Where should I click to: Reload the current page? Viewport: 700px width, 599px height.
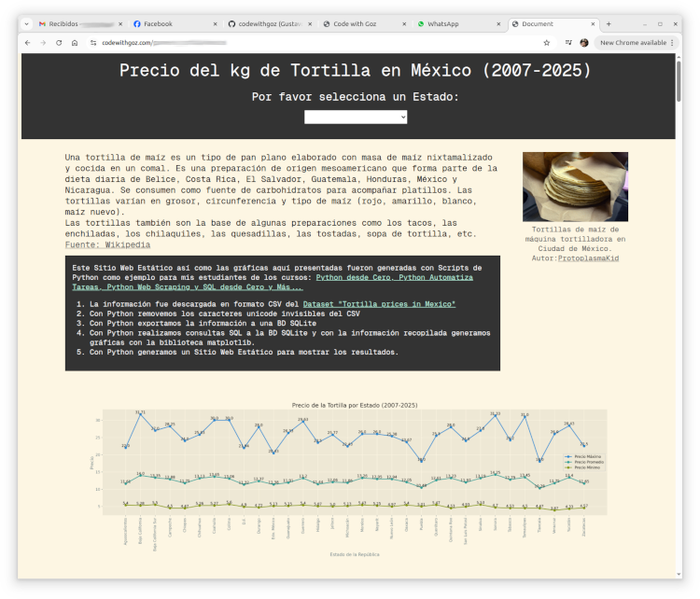point(59,43)
